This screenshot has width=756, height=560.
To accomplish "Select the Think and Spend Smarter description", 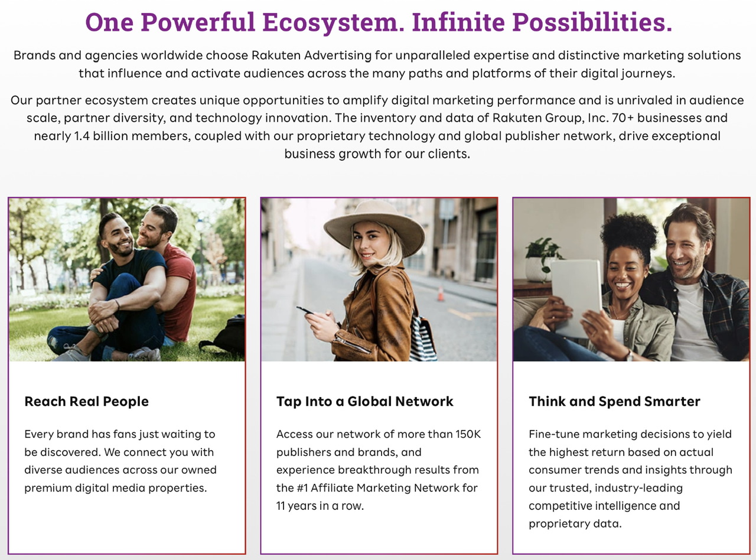I will [630, 479].
